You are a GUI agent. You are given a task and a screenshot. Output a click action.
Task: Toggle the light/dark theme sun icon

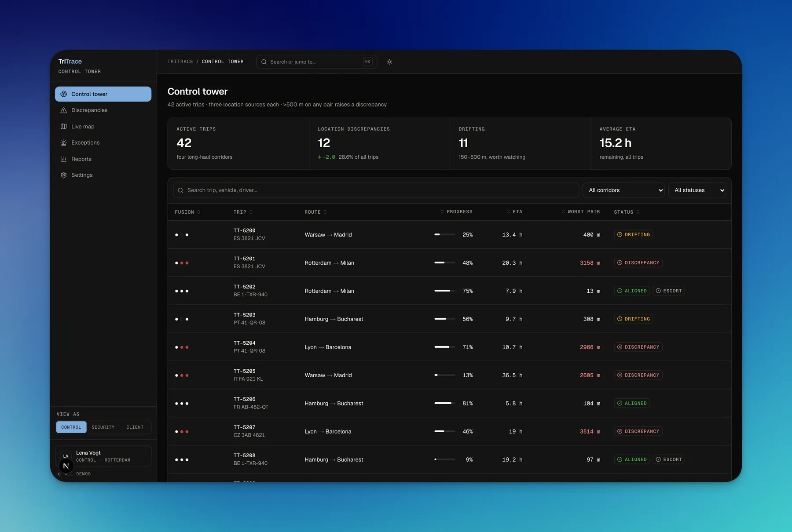[x=389, y=62]
